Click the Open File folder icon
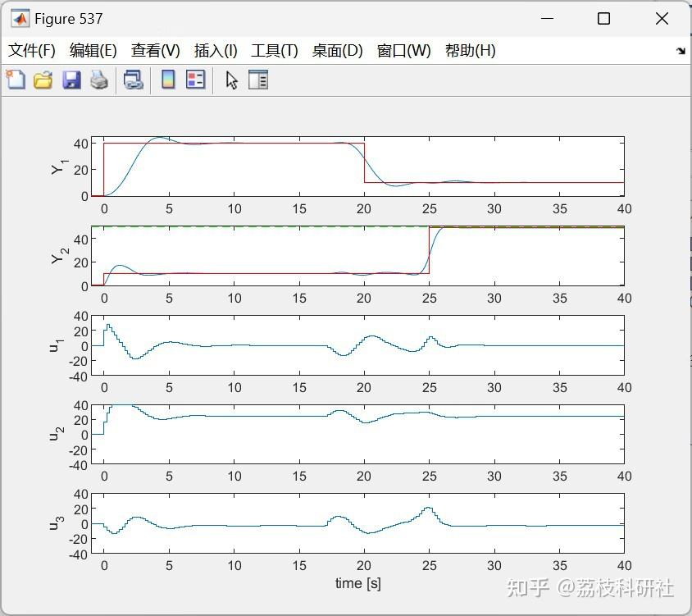Viewport: 692px width, 616px height. [43, 80]
